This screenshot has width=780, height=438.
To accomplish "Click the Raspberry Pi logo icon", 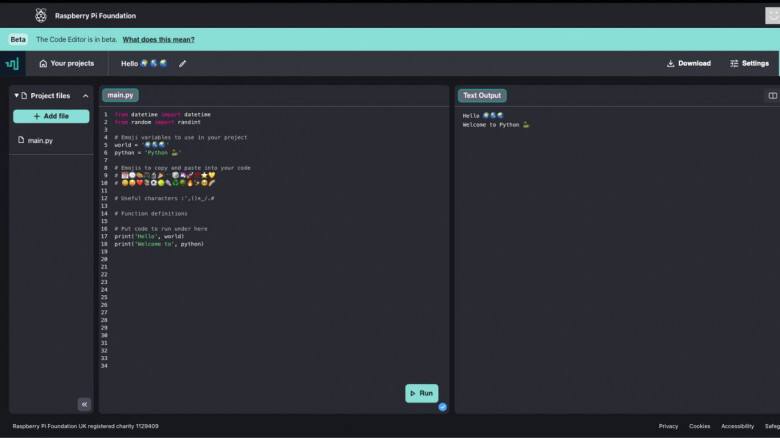I will point(41,15).
